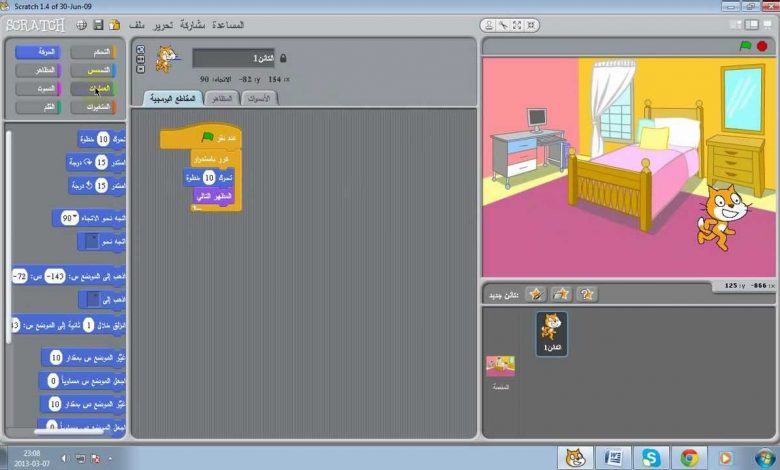This screenshot has width=780, height=470.
Task: Open the تحرير (Edit) menu
Action: click(163, 25)
